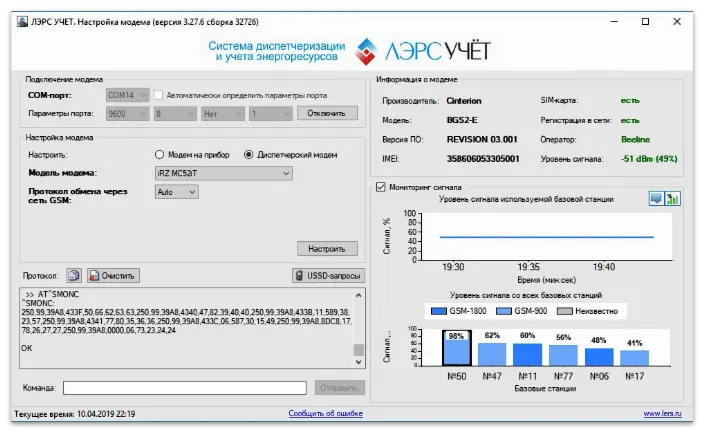The image size is (706, 439).
Task: Click the current time text in status bar
Action: [x=75, y=414]
